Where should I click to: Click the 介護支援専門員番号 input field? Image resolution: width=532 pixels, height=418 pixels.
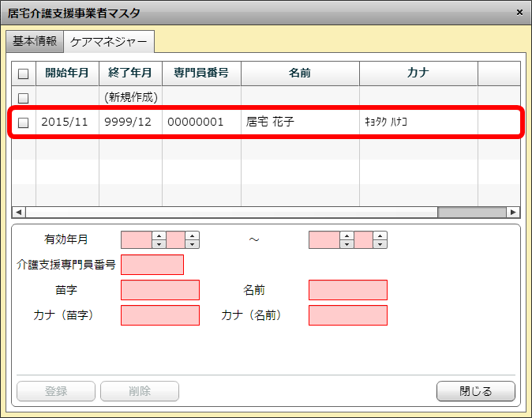(152, 265)
